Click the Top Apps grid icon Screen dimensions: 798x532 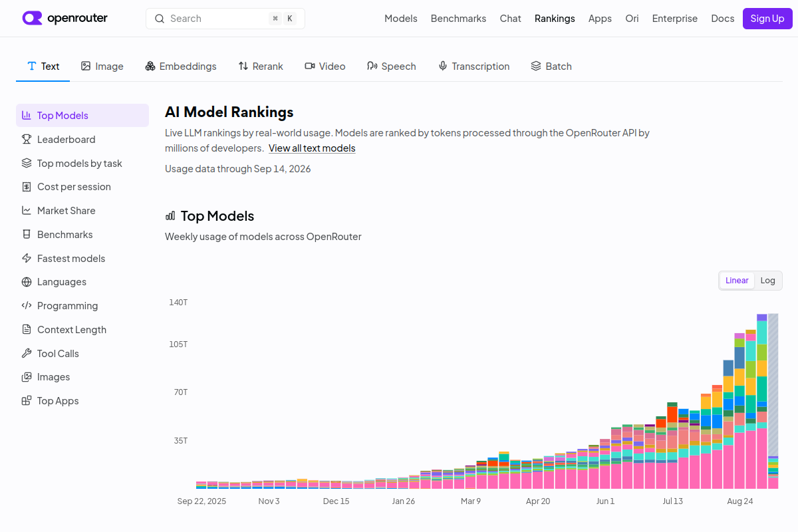click(27, 400)
